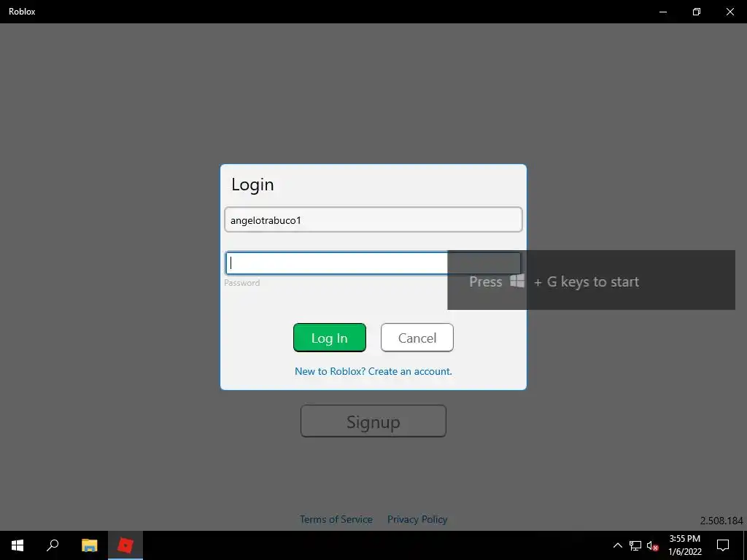Minimize the Roblox window
The height and width of the screenshot is (560, 747).
[662, 12]
